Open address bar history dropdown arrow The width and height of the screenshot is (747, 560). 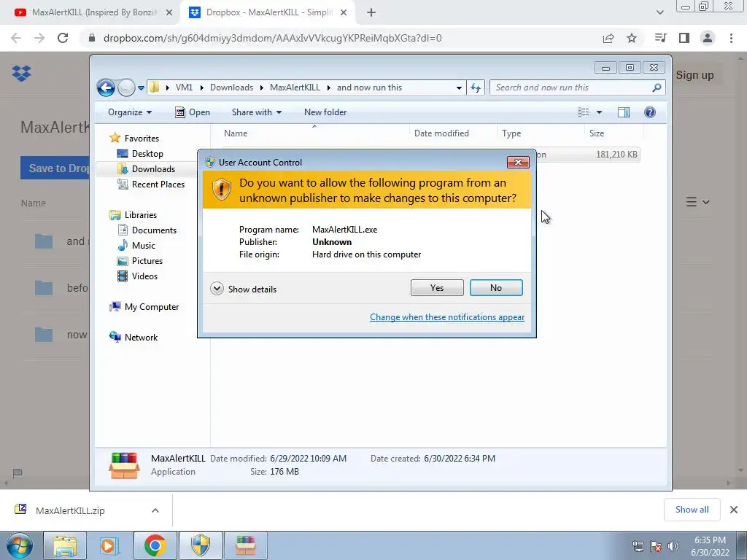coord(459,87)
